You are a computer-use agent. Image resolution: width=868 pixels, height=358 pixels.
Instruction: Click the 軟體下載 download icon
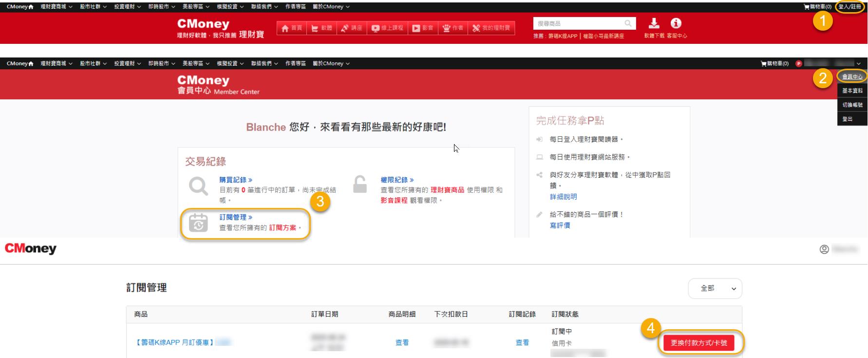pos(654,23)
